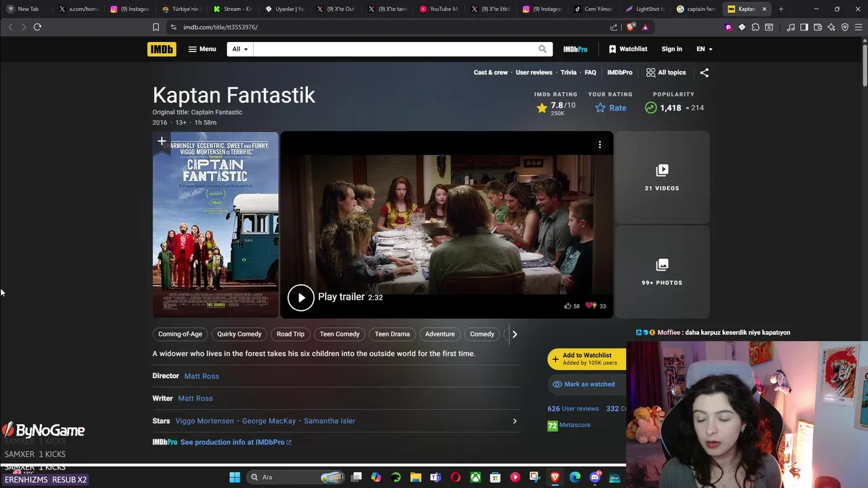The height and width of the screenshot is (488, 868).
Task: Reload the page
Action: pyautogui.click(x=37, y=27)
